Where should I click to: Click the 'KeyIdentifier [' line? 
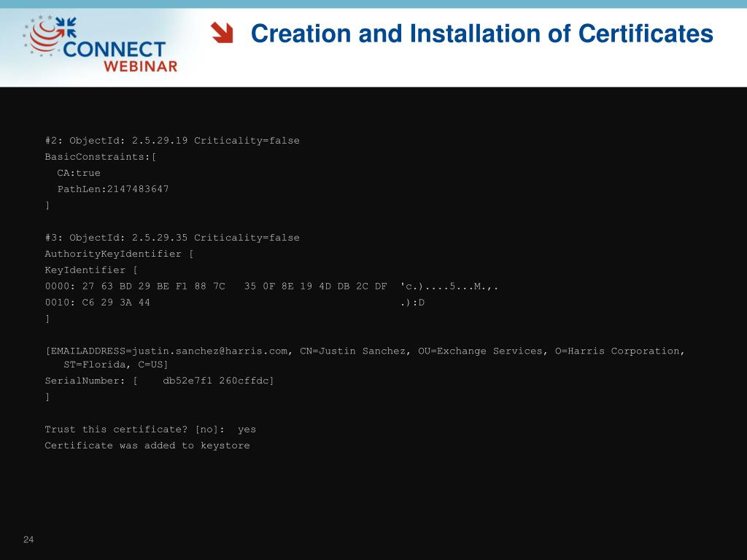click(91, 270)
